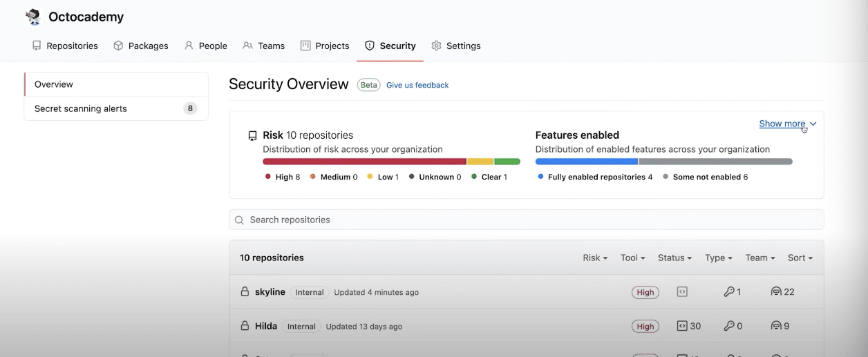
Task: Click the People person icon
Action: (x=189, y=46)
